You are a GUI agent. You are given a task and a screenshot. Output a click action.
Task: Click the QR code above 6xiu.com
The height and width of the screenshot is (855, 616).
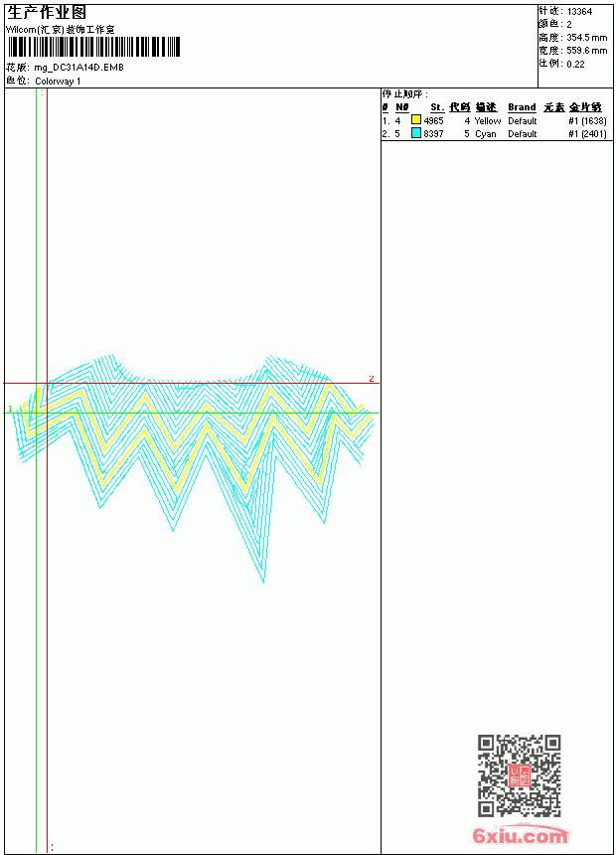pyautogui.click(x=520, y=775)
